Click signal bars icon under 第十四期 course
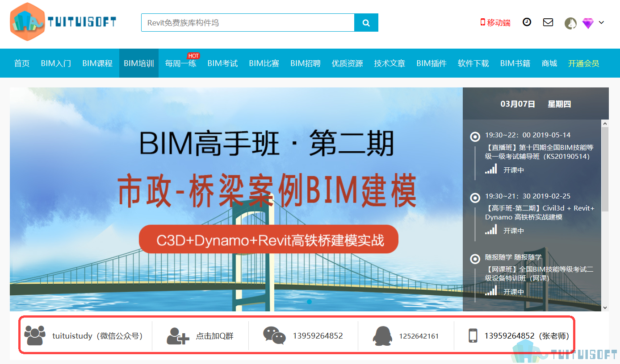The height and width of the screenshot is (364, 620). [x=491, y=170]
